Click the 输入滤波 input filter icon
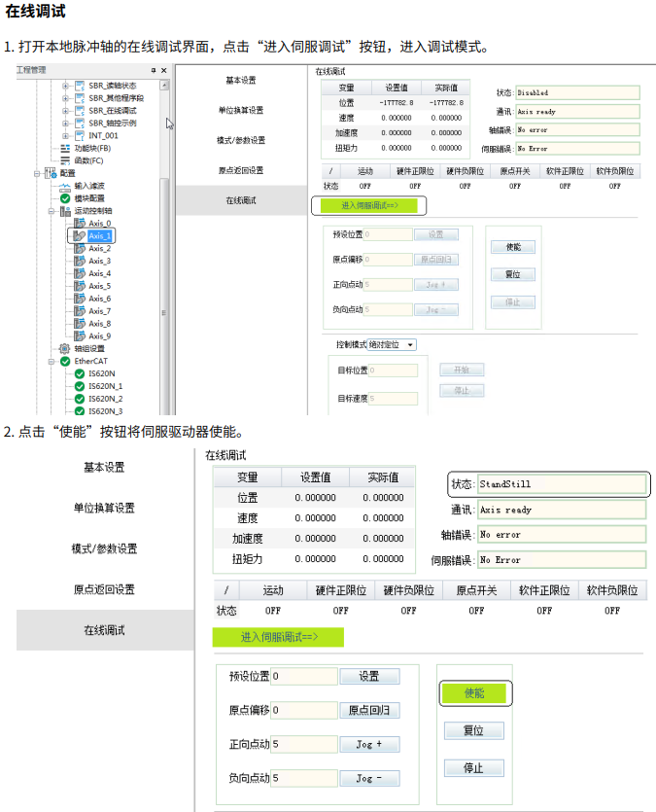 (65, 186)
